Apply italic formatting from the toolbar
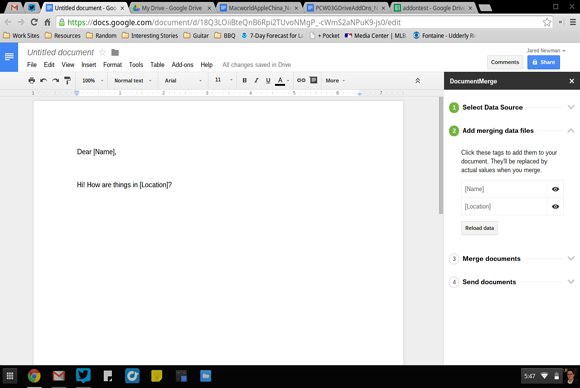Screen dimensions: 580x388 (x=256, y=80)
